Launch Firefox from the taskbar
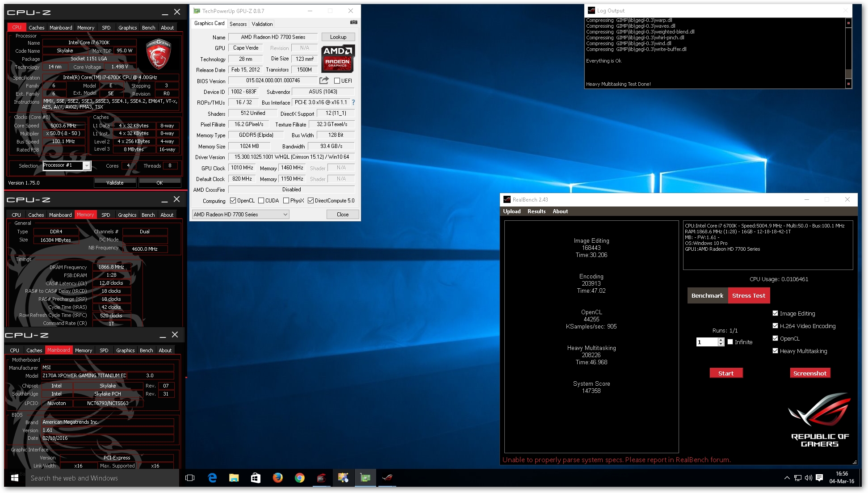This screenshot has height=493, width=868. click(x=277, y=478)
